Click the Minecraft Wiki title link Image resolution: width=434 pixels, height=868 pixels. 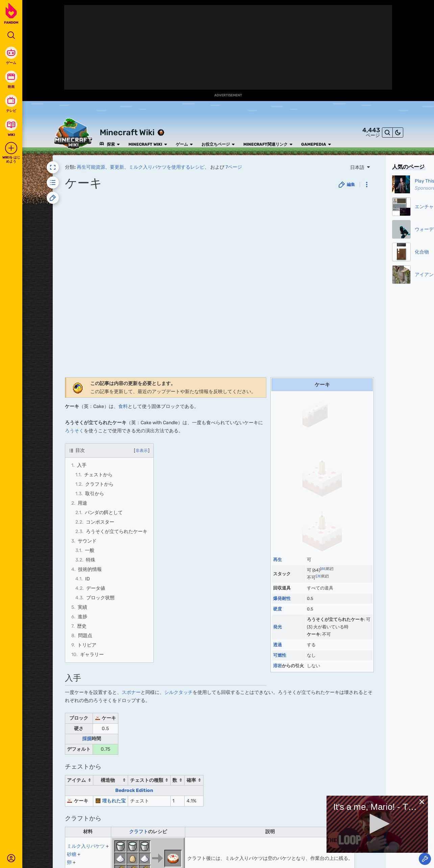127,132
